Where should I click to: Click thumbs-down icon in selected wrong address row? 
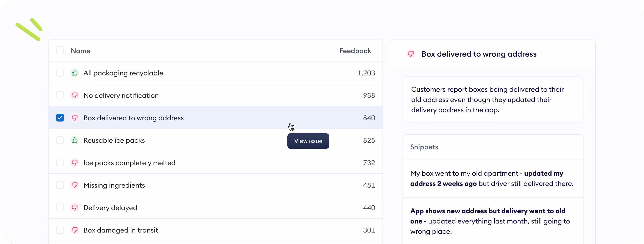[x=74, y=118]
